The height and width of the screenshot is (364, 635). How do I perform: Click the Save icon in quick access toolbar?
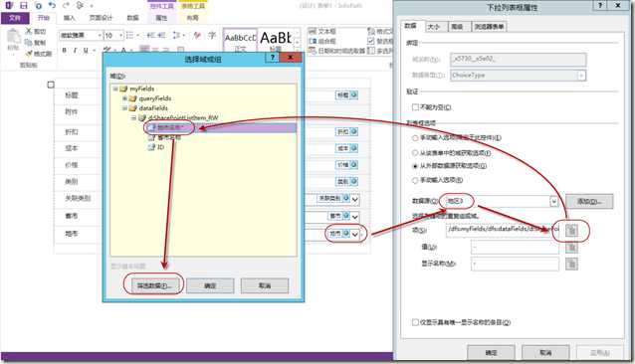24,5
